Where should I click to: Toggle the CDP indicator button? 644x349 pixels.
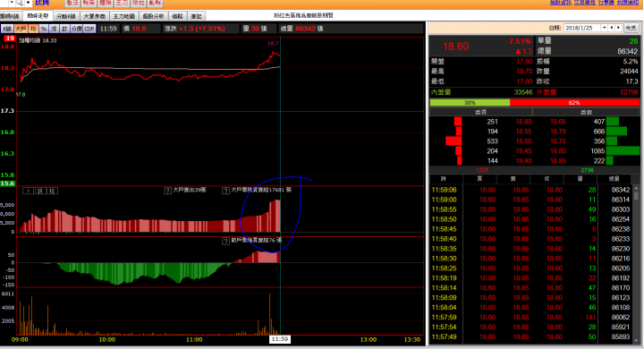pos(89,29)
